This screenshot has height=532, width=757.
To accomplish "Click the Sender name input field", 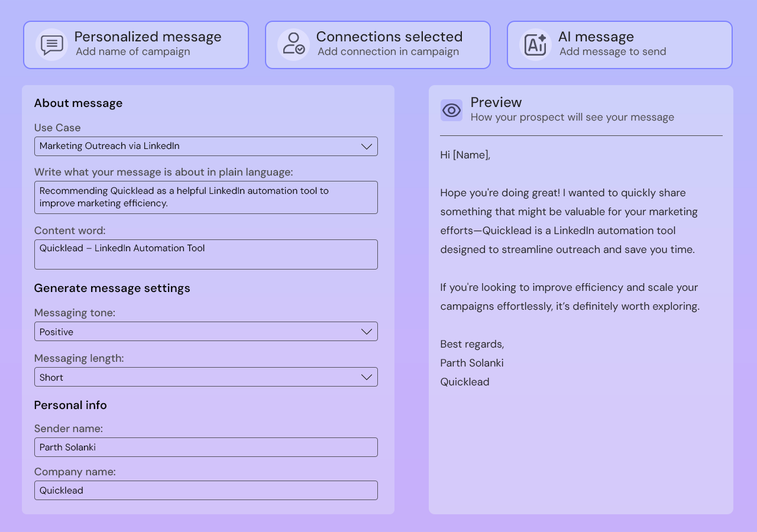I will 206,447.
